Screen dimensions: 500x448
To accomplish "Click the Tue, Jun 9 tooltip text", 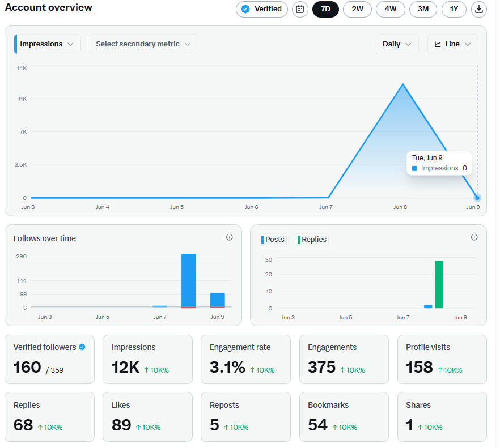I will tap(427, 157).
